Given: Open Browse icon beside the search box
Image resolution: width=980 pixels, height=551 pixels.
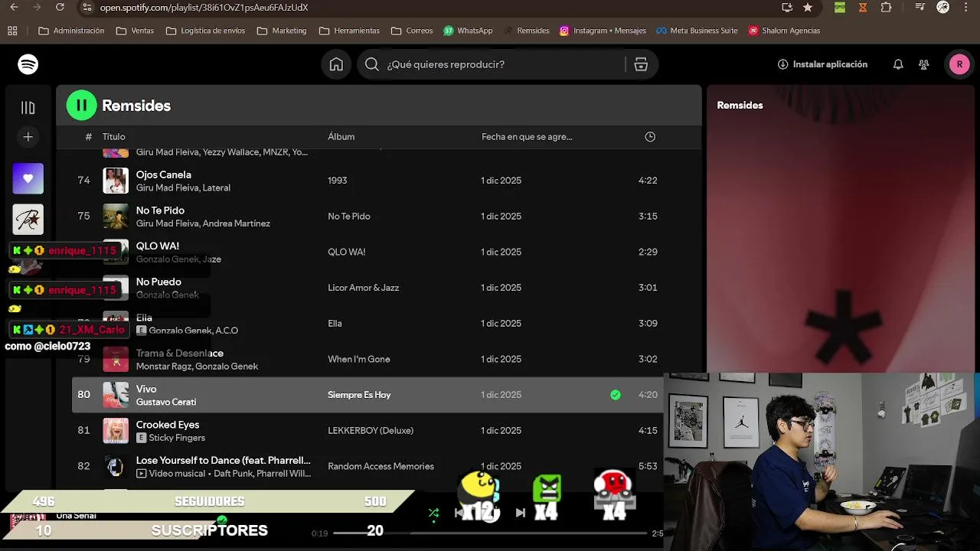Looking at the screenshot, I should click(641, 64).
